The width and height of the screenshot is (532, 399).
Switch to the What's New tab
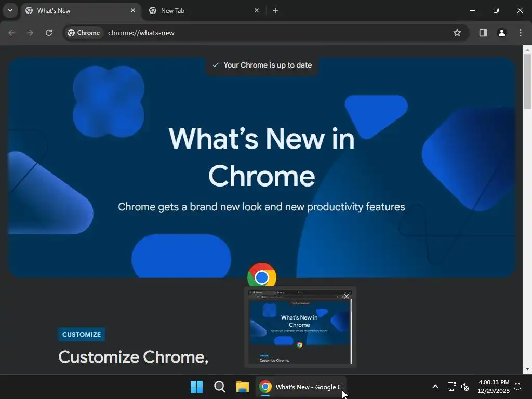[81, 11]
